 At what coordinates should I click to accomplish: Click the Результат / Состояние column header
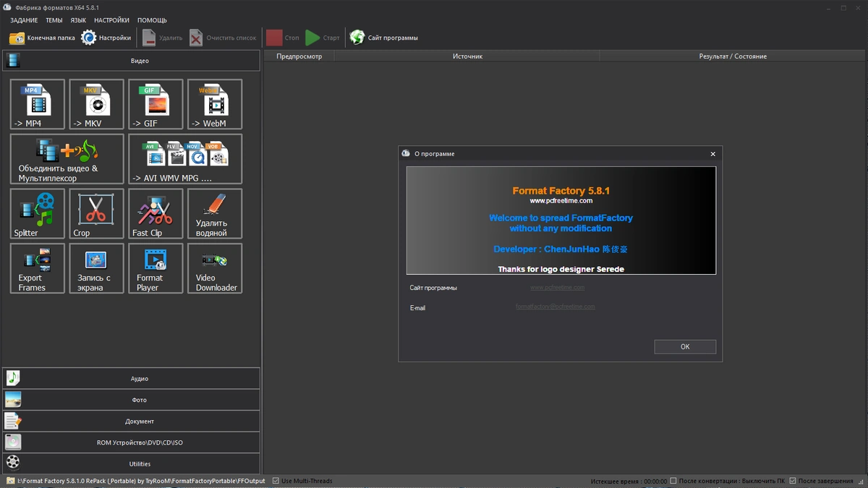[733, 56]
